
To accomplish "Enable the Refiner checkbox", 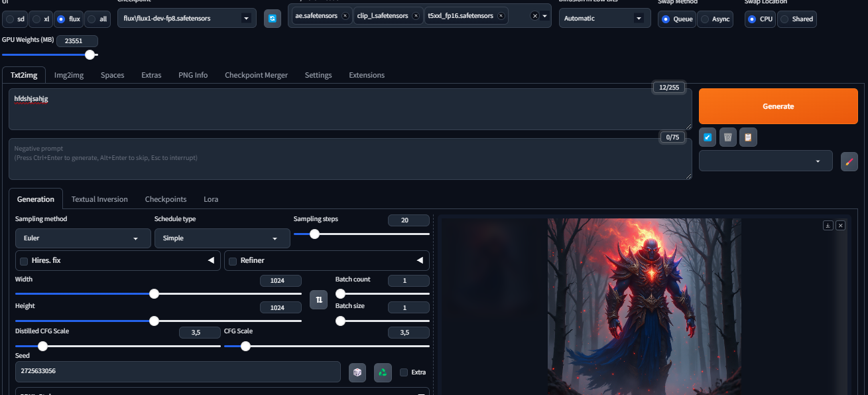I will click(x=233, y=261).
